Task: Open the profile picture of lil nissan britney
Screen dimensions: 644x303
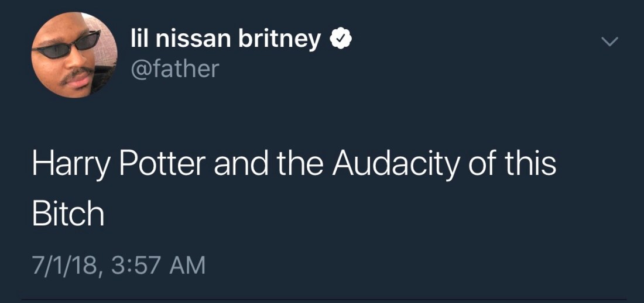Action: click(74, 54)
